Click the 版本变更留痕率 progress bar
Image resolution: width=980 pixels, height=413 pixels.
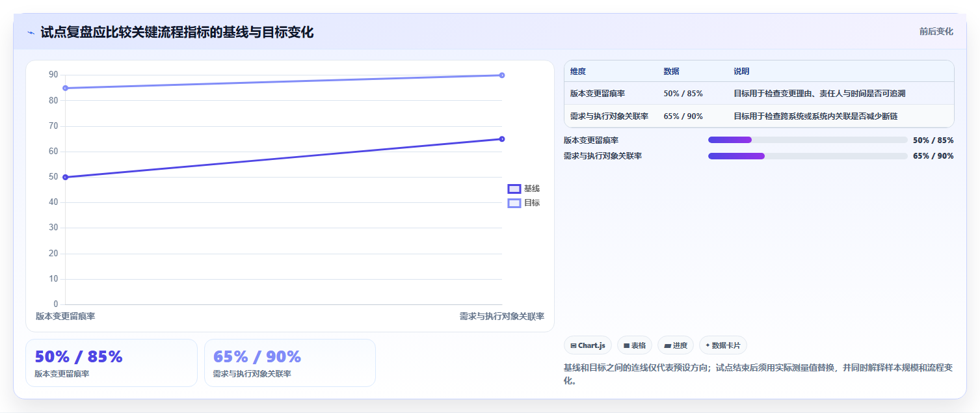tap(808, 140)
